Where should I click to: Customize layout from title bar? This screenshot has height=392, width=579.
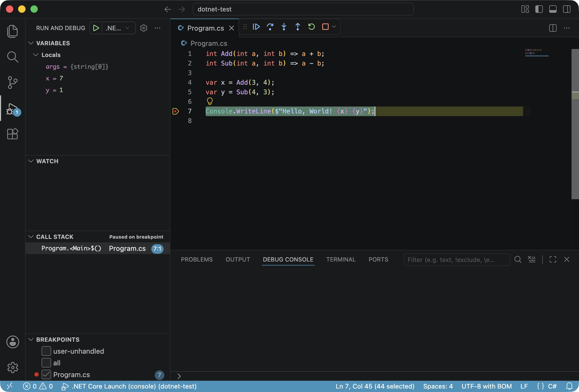click(525, 9)
